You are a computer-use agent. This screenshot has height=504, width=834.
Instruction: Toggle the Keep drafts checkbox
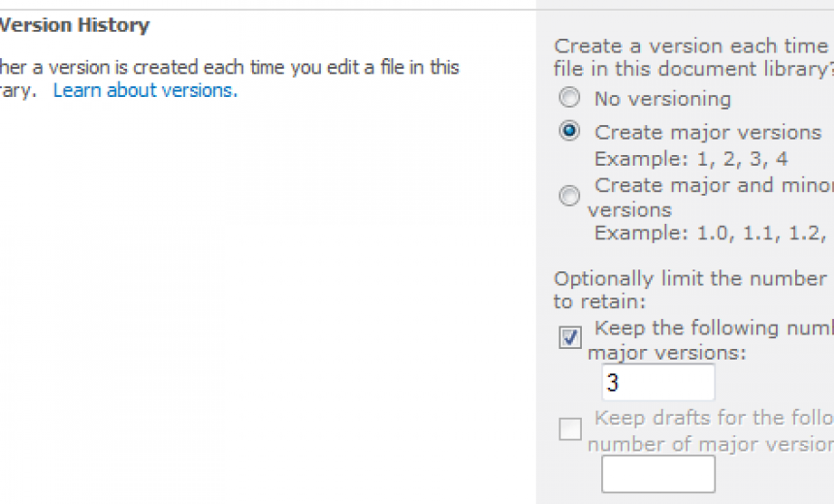point(570,428)
